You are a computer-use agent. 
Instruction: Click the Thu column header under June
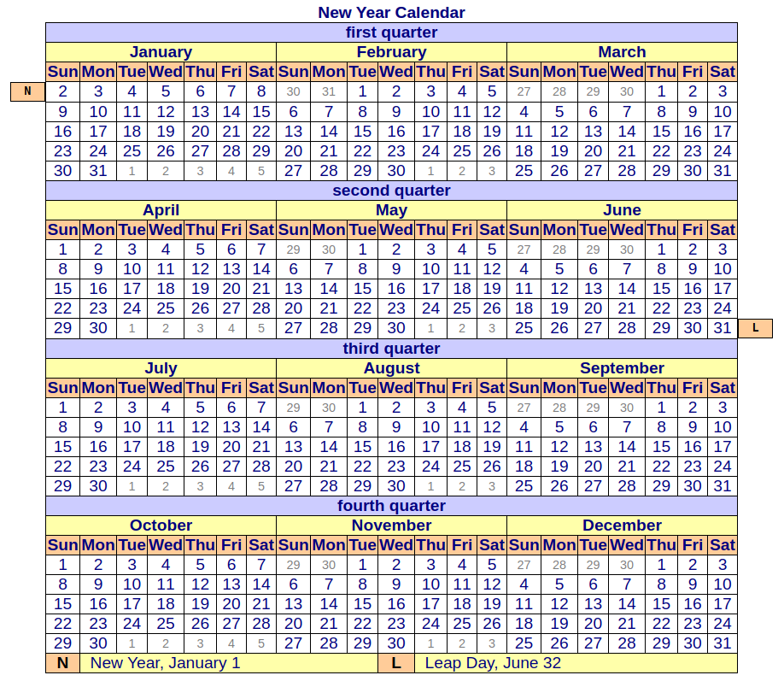point(662,230)
